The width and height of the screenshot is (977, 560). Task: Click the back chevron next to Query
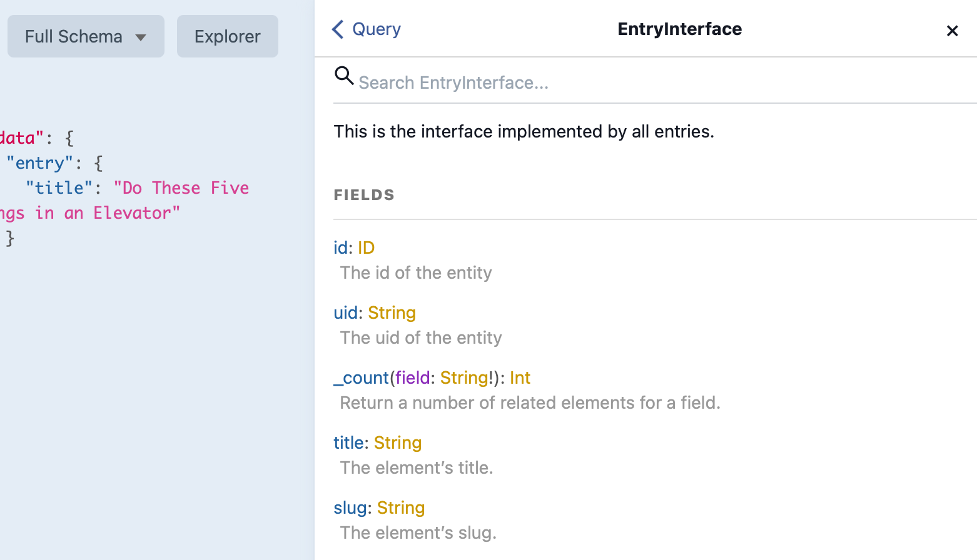click(337, 29)
